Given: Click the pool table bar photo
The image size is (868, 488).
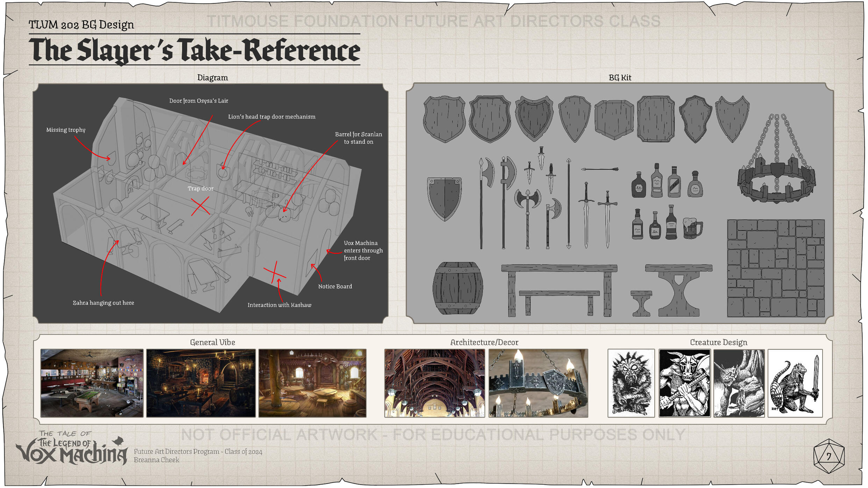Looking at the screenshot, I should 92,383.
